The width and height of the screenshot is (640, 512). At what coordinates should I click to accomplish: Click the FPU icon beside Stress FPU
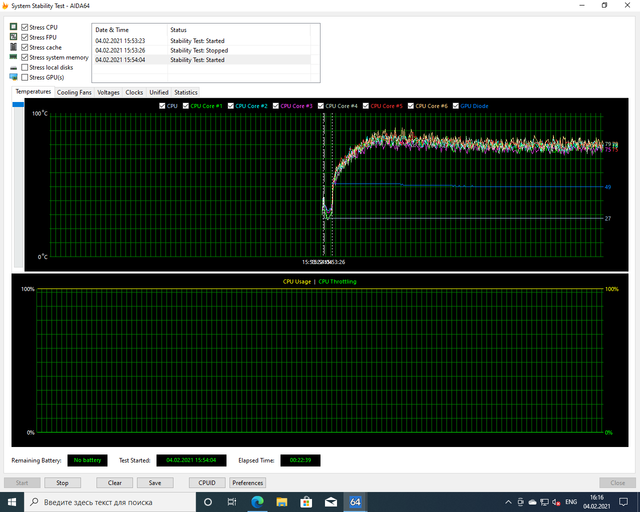point(13,37)
